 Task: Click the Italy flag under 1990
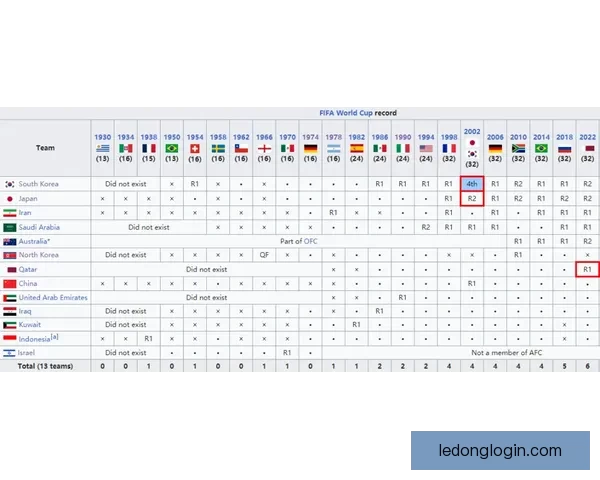403,148
